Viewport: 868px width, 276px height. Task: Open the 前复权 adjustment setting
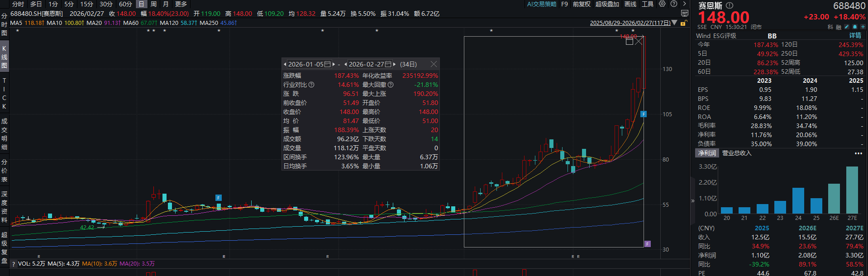[x=582, y=4]
